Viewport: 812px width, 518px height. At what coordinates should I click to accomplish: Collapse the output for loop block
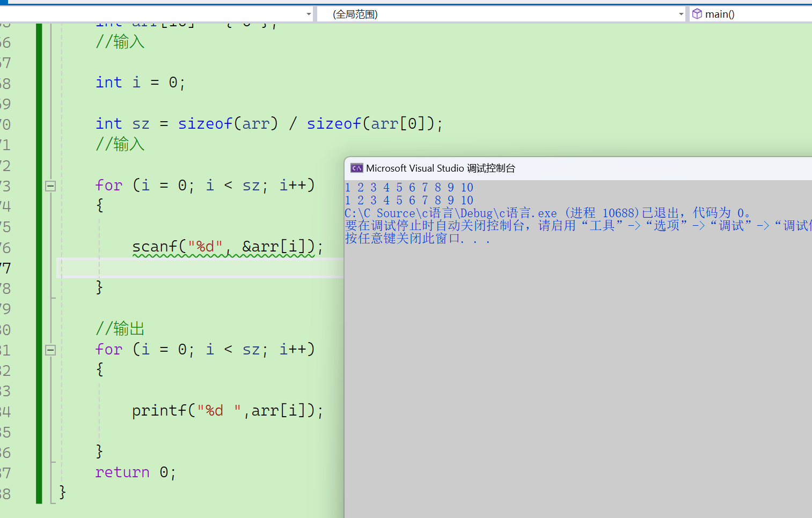click(50, 350)
